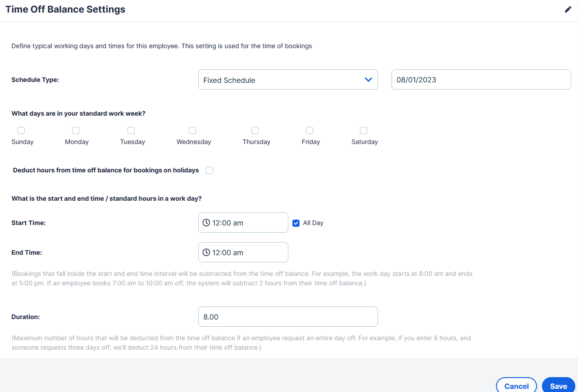Click the 08/01/2023 date field
The height and width of the screenshot is (392, 578).
pyautogui.click(x=481, y=80)
